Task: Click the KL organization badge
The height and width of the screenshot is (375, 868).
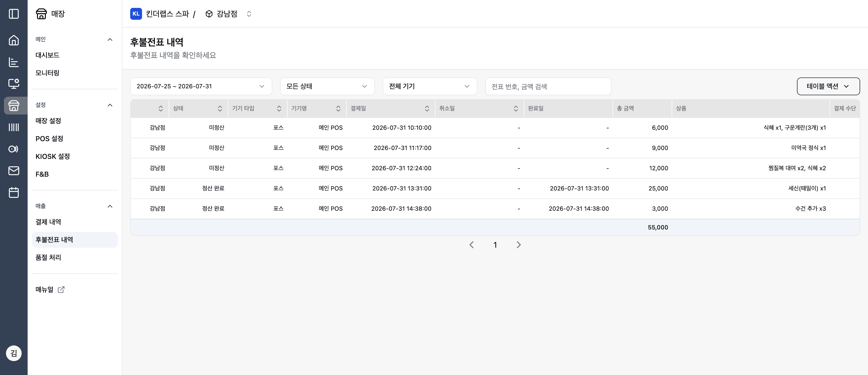Action: pos(136,14)
